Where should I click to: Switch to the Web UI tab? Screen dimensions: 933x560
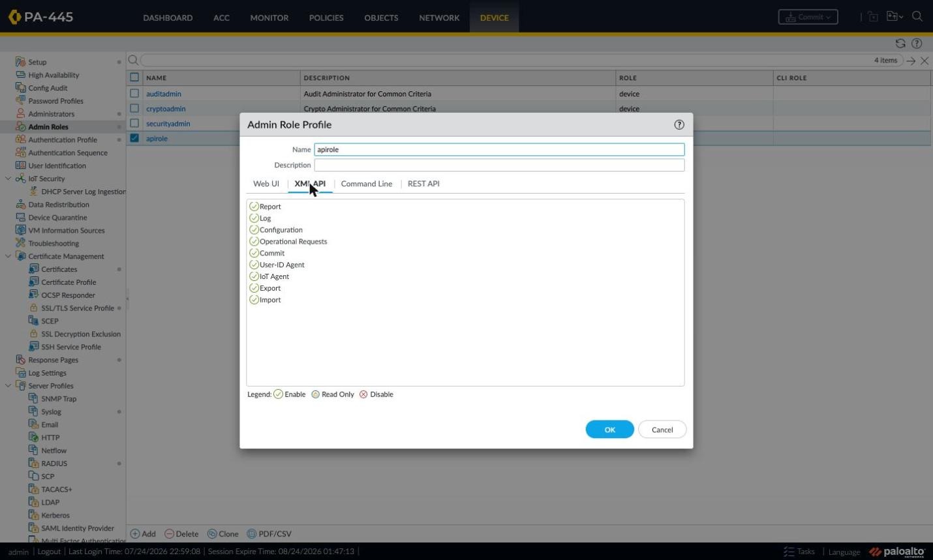coord(266,184)
